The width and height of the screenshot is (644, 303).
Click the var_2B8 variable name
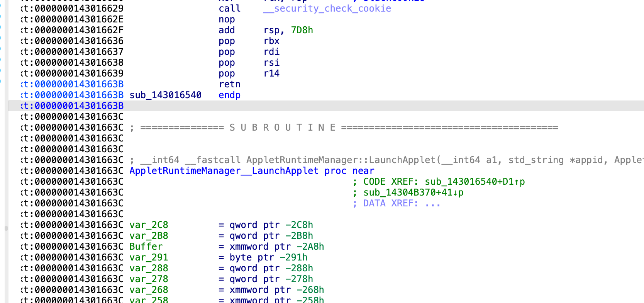(149, 236)
